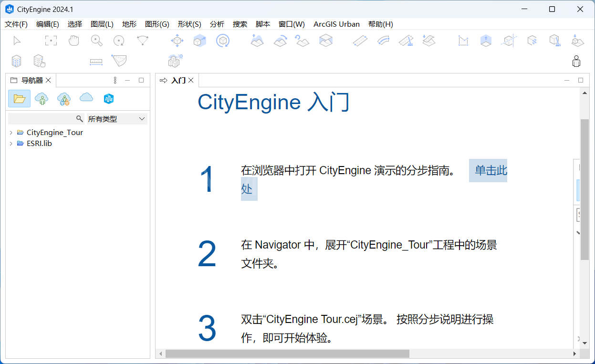The width and height of the screenshot is (595, 364).
Task: Select the 导航器 tab
Action: tap(32, 80)
